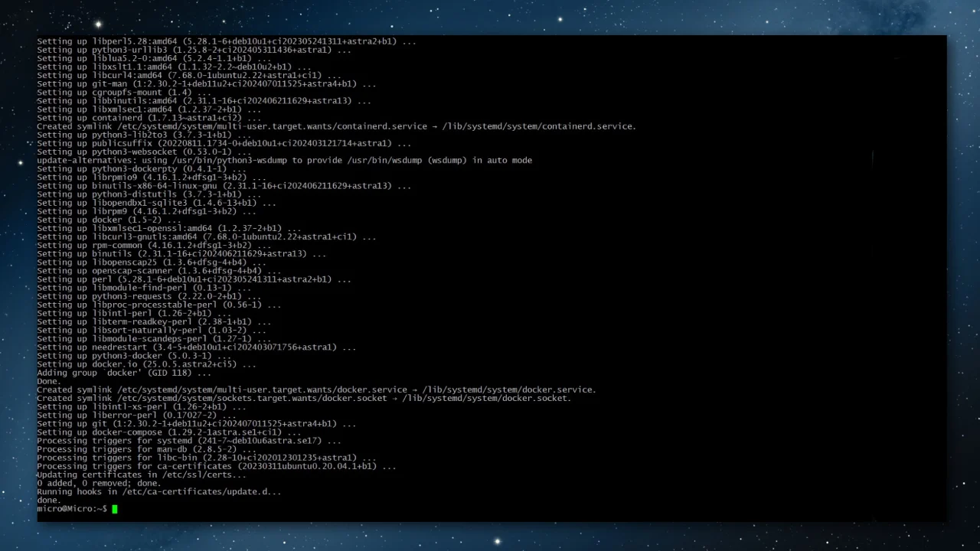The image size is (980, 551).
Task: Select the 'Processing triggers for libc-bin' line
Action: (207, 458)
